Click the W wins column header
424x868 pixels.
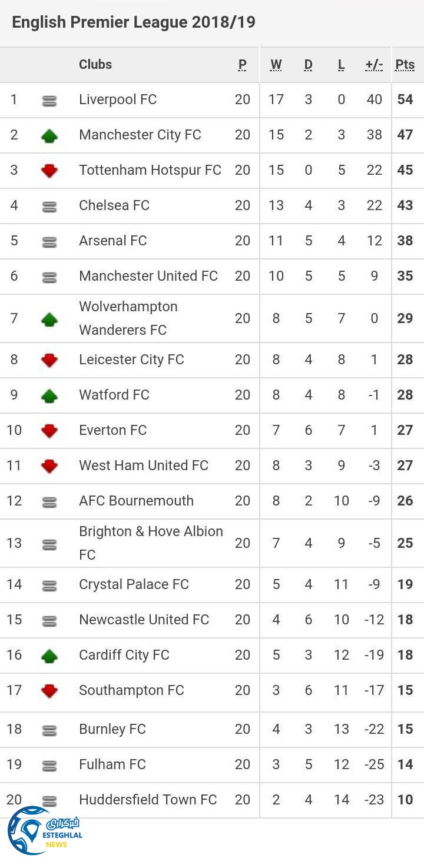pos(276,65)
